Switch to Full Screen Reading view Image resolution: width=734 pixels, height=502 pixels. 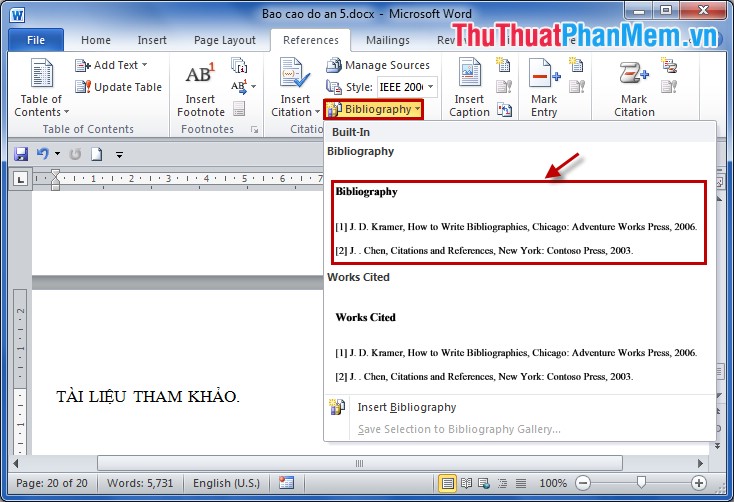pyautogui.click(x=466, y=483)
